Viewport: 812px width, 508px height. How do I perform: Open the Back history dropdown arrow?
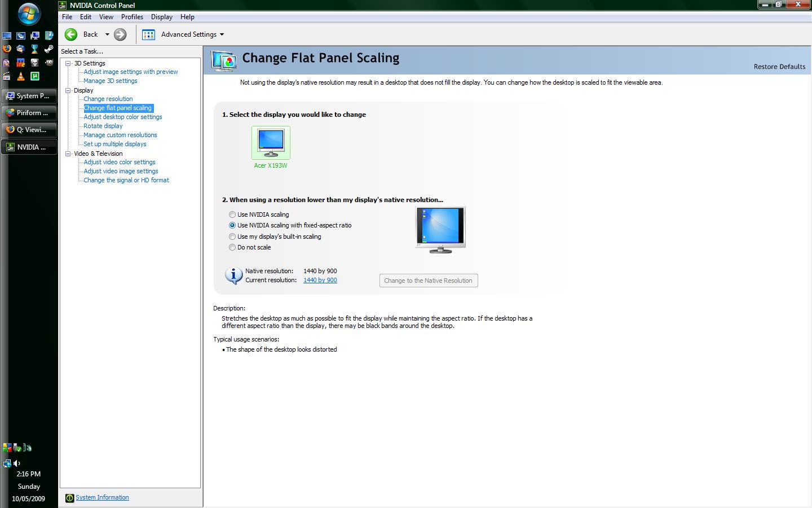(107, 34)
